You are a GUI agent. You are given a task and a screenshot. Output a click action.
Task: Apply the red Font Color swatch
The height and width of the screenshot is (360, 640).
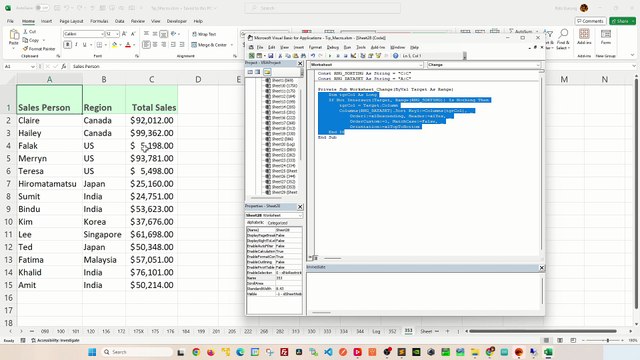128,44
